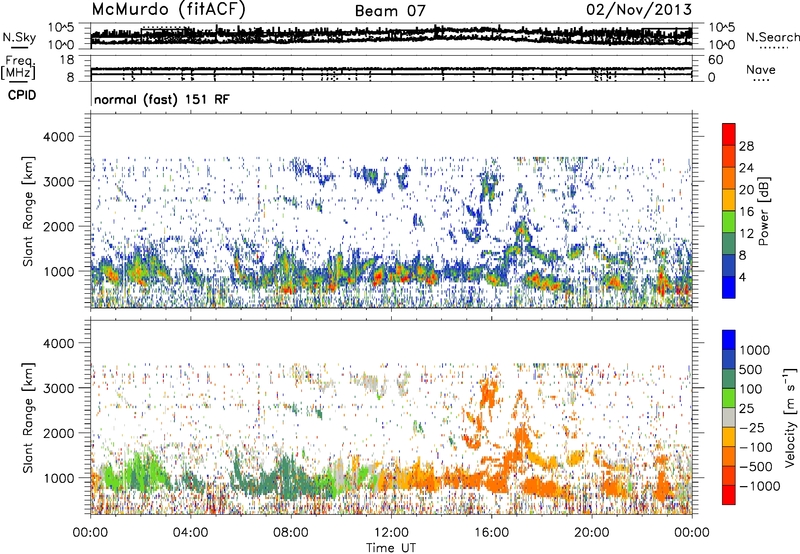Click the '08:00' time tick label
Image resolution: width=800 pixels, height=554 pixels.
[290, 533]
